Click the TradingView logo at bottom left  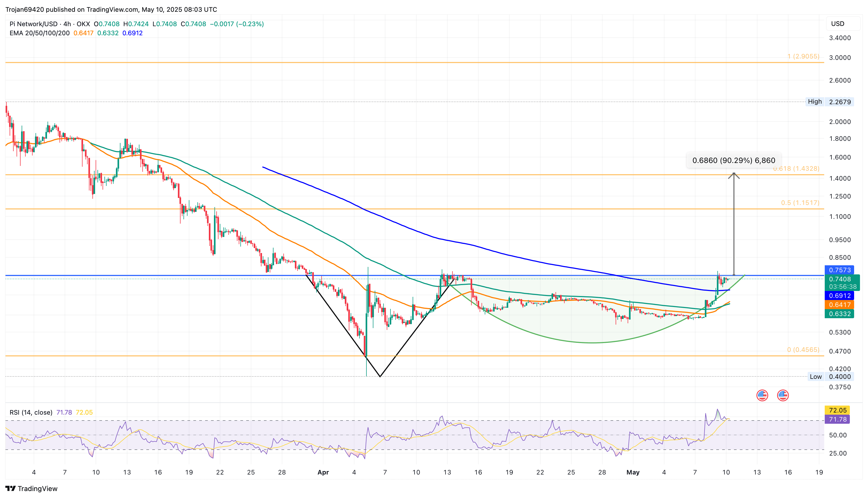pos(32,488)
